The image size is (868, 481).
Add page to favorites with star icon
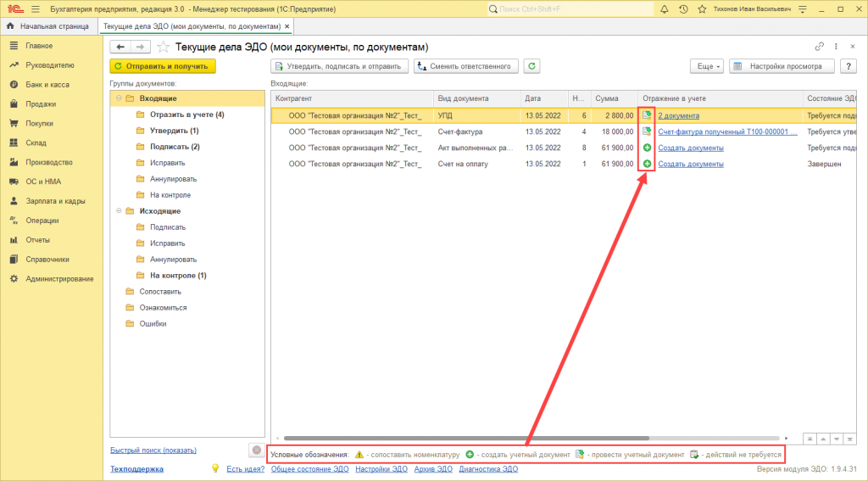pyautogui.click(x=163, y=48)
